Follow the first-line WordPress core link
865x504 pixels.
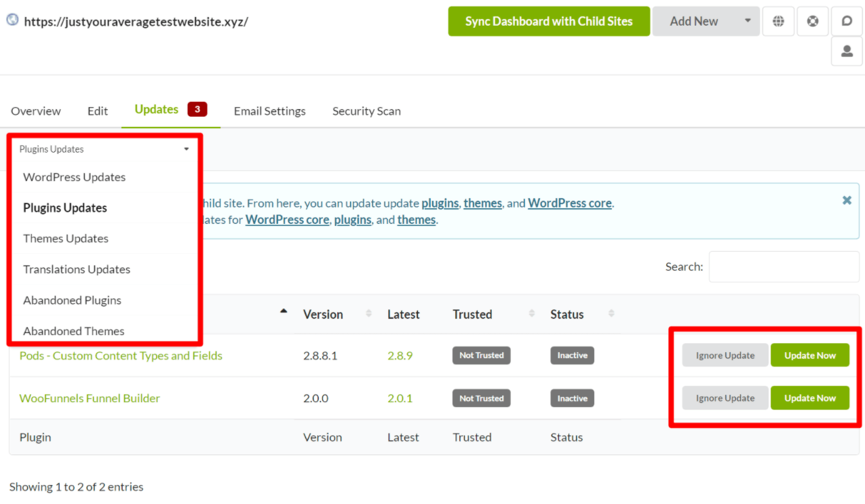(570, 203)
